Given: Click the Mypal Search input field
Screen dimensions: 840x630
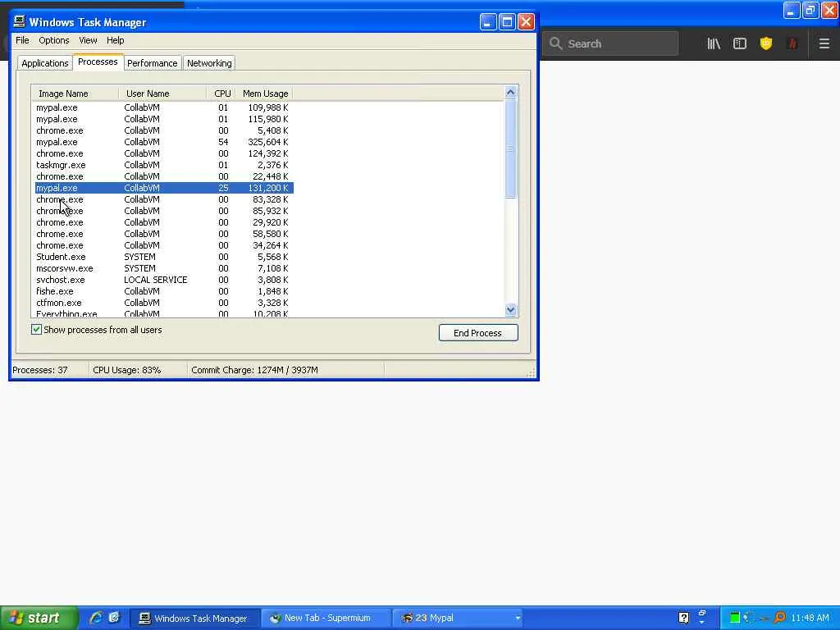Looking at the screenshot, I should [x=610, y=44].
